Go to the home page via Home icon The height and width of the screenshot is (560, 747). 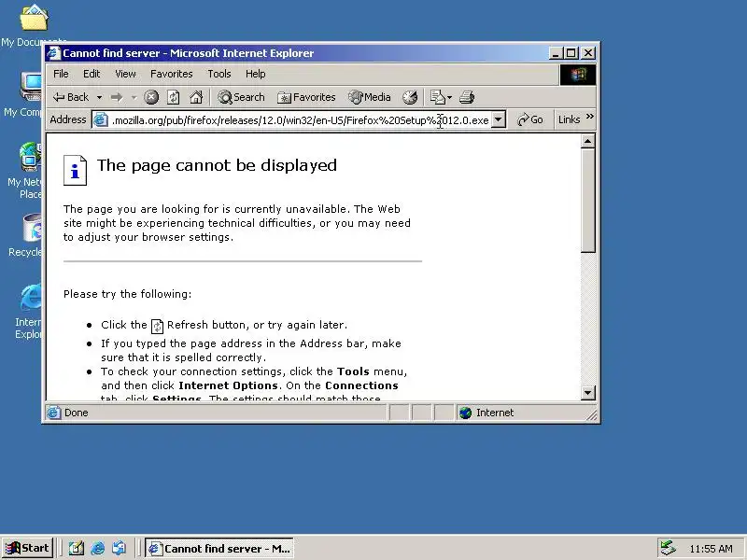[196, 97]
